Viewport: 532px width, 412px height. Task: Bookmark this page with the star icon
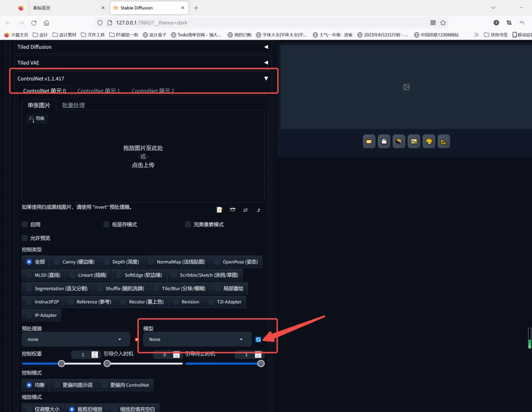(x=443, y=23)
